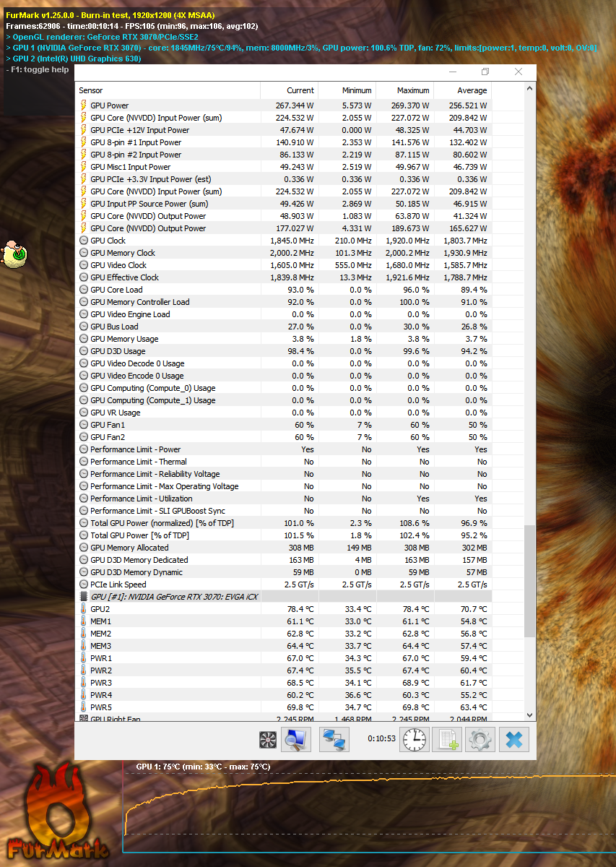Click the Minimum column header

click(x=347, y=90)
